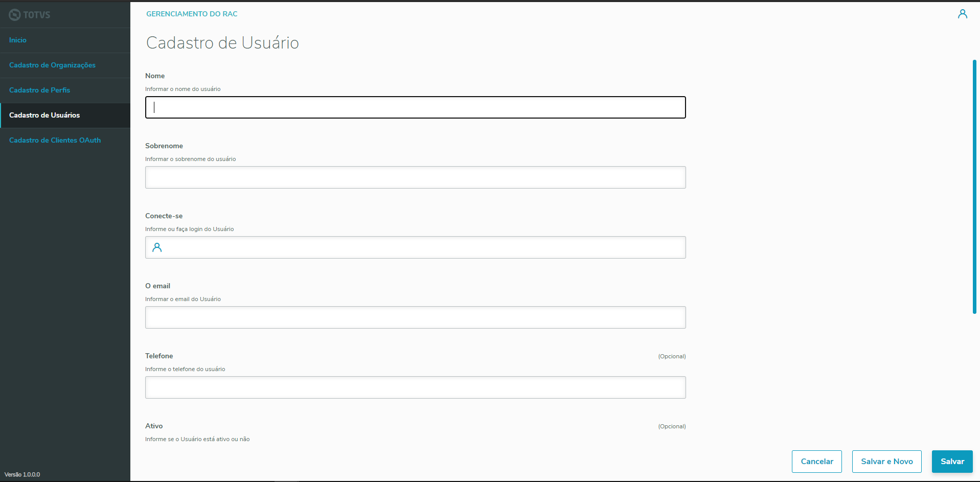This screenshot has width=980, height=482.
Task: Click the Salvar e Novo button
Action: [x=886, y=462]
